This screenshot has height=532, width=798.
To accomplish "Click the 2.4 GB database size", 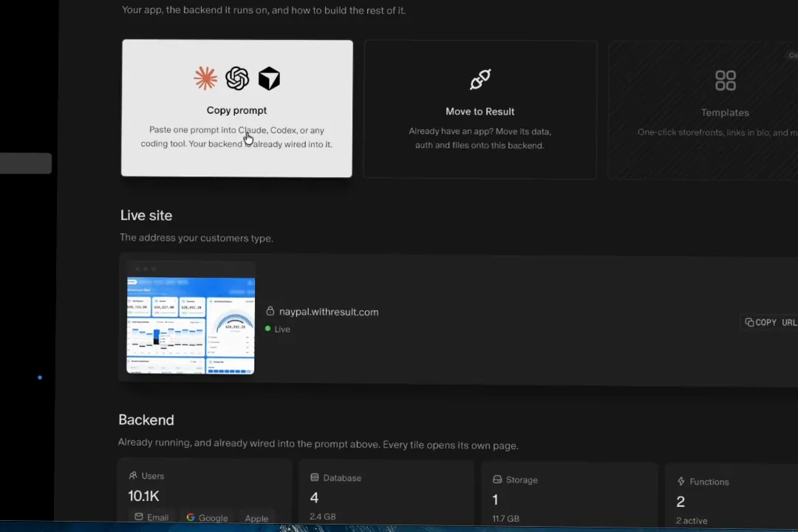I will pos(323,516).
